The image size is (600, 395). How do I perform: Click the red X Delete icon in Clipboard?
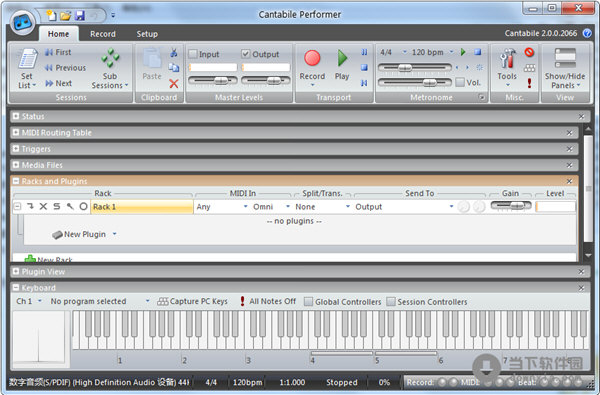coord(174,83)
